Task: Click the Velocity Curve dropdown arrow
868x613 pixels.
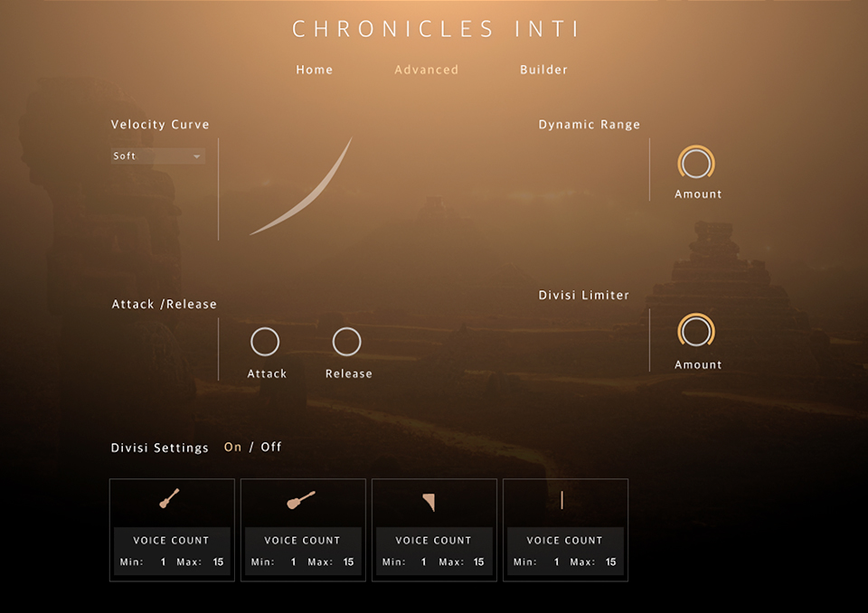Action: (x=197, y=157)
